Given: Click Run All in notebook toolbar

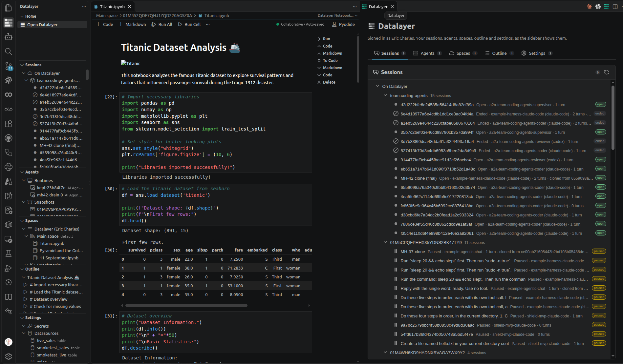Looking at the screenshot, I should coord(162,24).
